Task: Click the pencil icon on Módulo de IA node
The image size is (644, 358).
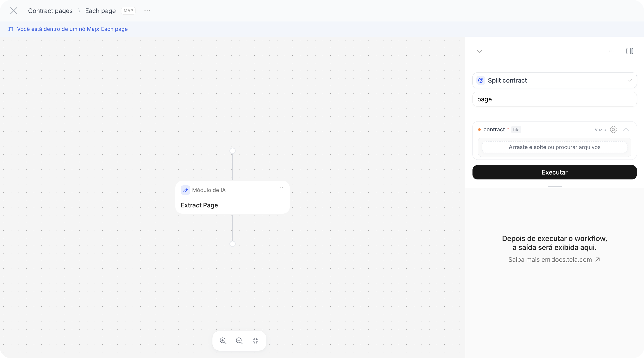Action: pyautogui.click(x=185, y=190)
